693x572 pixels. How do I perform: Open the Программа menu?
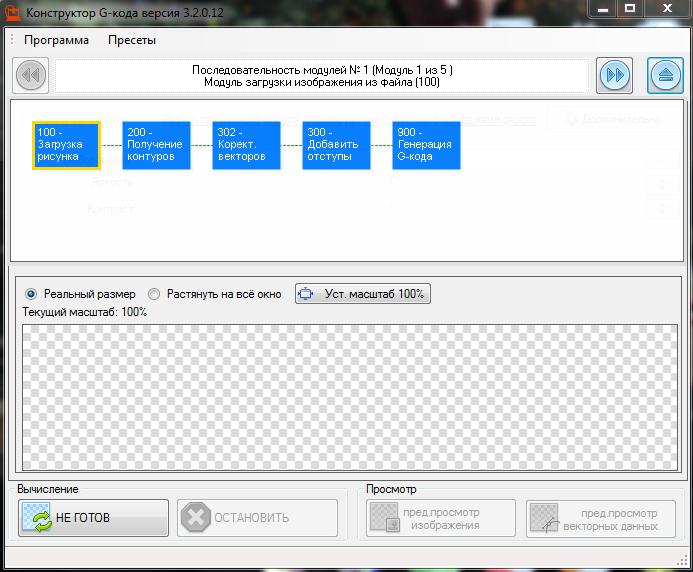pyautogui.click(x=56, y=40)
